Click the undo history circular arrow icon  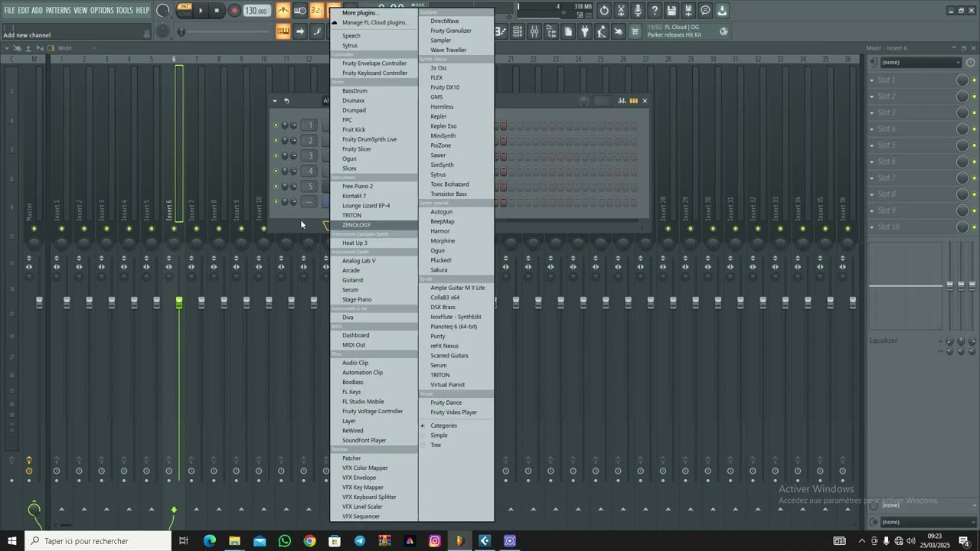pos(605,11)
